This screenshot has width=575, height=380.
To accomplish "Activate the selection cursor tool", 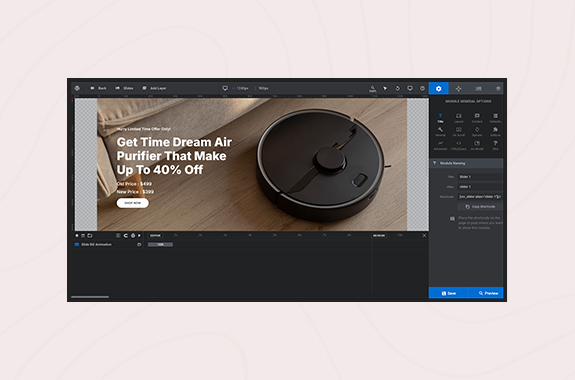I will click(x=385, y=88).
